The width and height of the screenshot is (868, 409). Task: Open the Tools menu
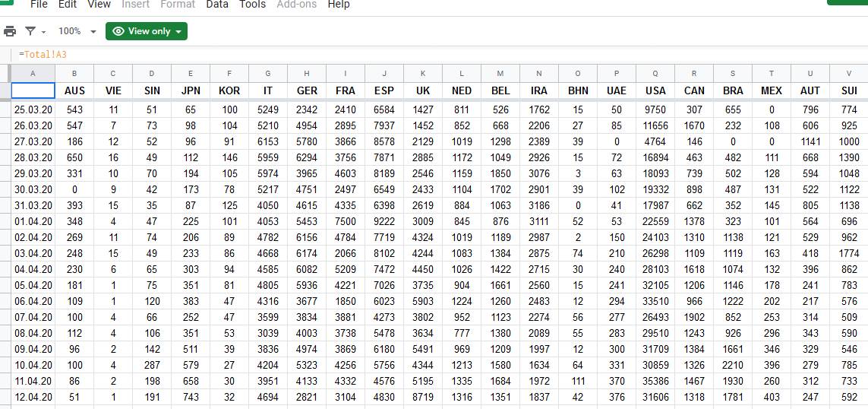point(252,5)
